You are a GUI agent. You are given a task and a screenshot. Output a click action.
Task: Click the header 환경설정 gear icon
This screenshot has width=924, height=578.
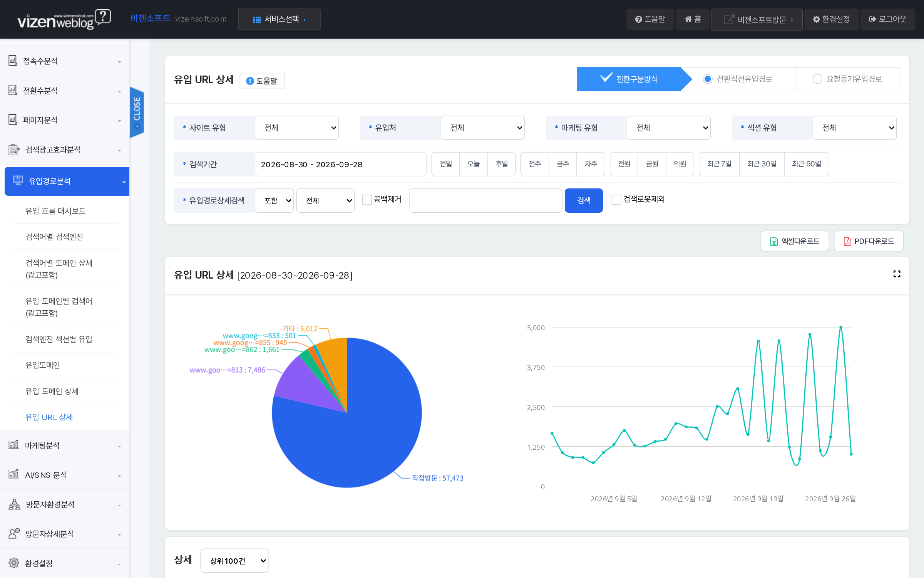816,19
